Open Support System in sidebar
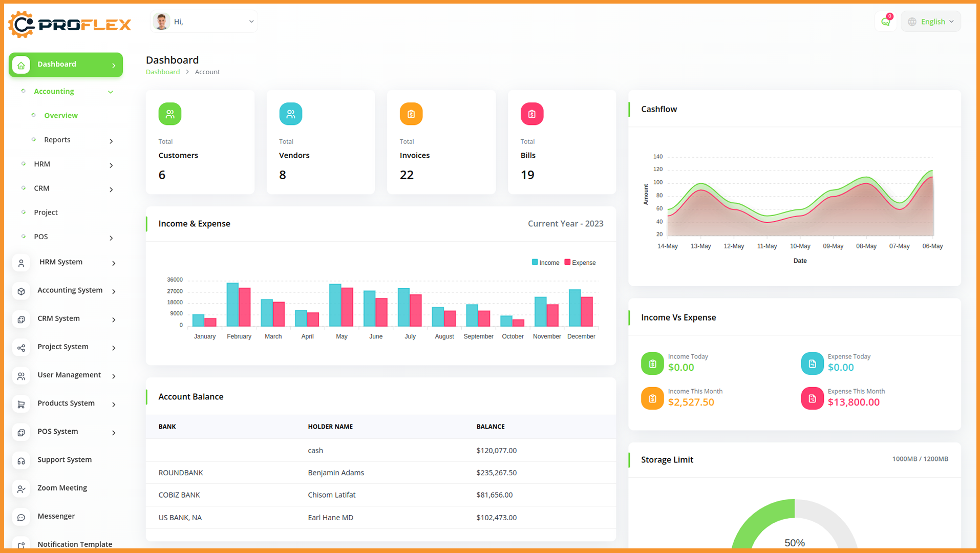This screenshot has width=980, height=553. pyautogui.click(x=65, y=460)
